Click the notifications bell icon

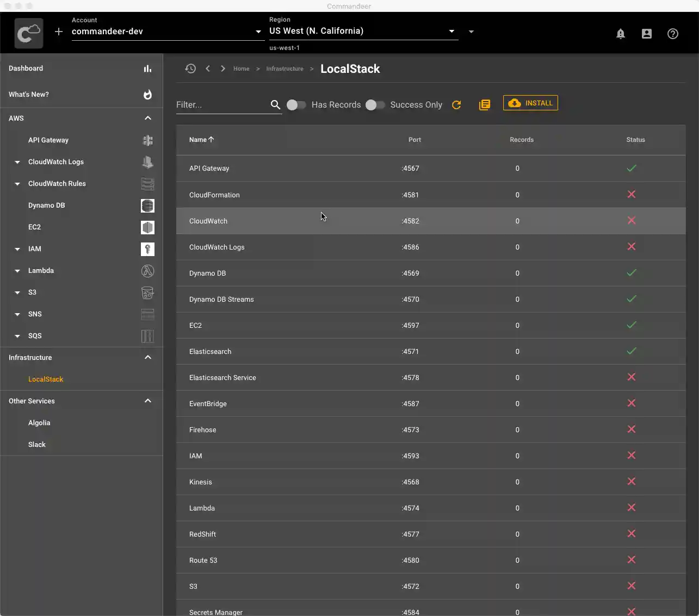(620, 34)
